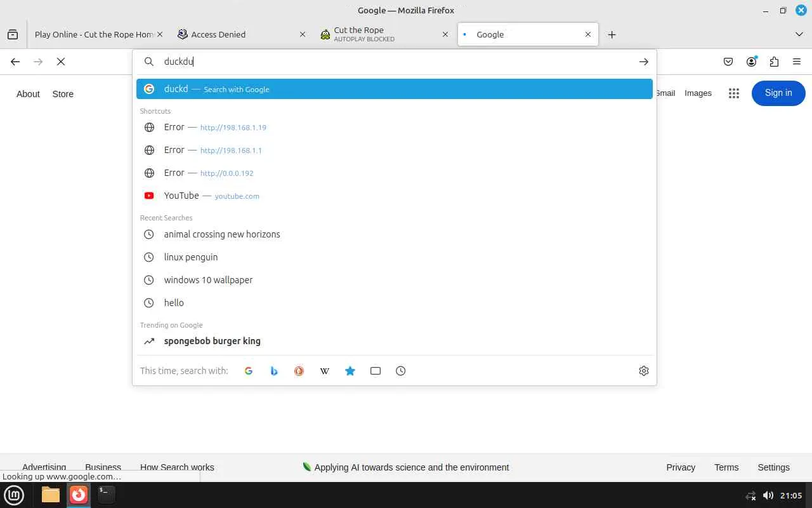812x508 pixels.
Task: Select recent search 'hello'
Action: (395, 303)
